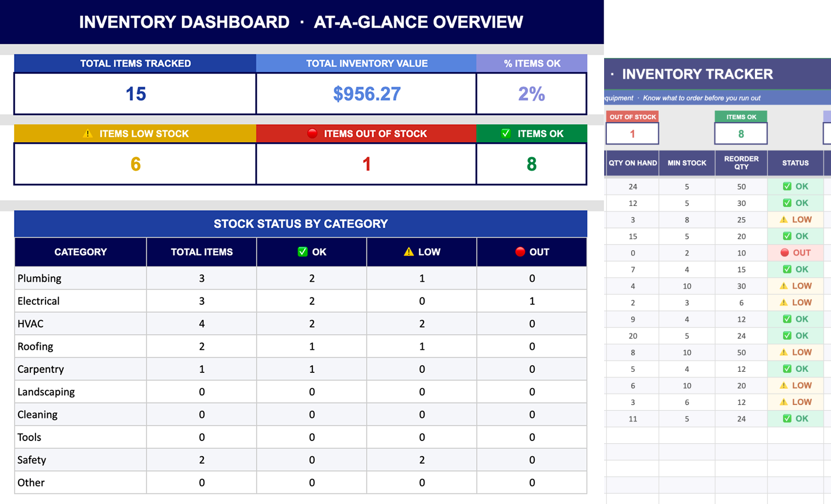Select the Tools category cell
The height and width of the screenshot is (504, 831).
(x=81, y=437)
